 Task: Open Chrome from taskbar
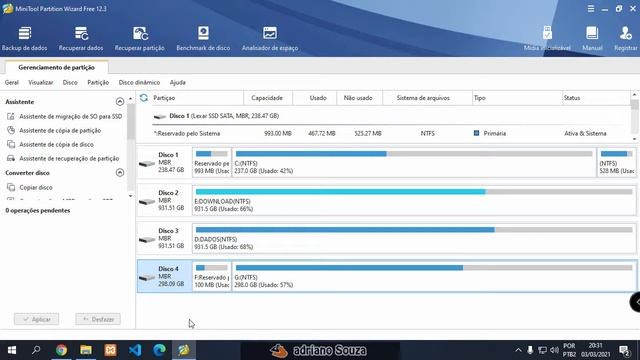(x=61, y=350)
